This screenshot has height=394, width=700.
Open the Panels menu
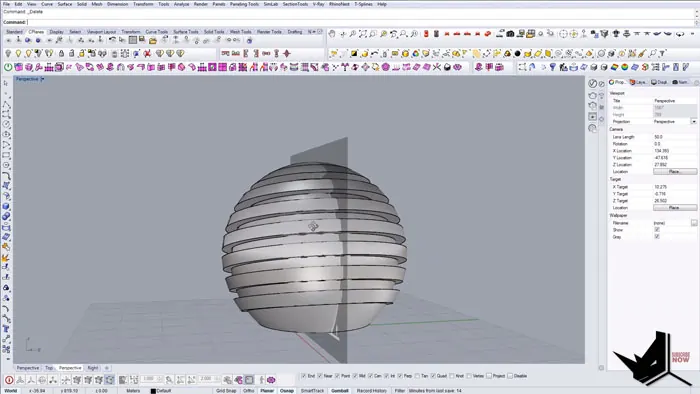coord(219,4)
